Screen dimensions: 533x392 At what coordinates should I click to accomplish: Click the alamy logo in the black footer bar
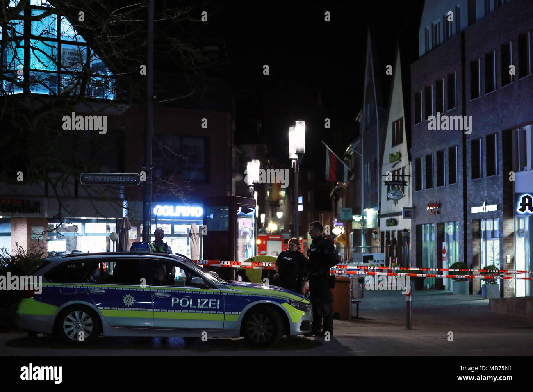41,373
